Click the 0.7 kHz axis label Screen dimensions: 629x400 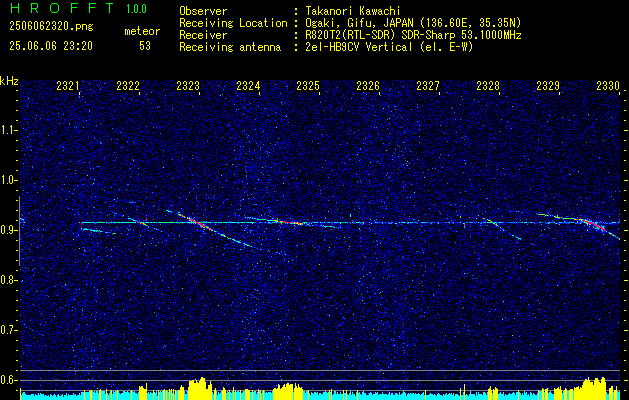(x=8, y=330)
